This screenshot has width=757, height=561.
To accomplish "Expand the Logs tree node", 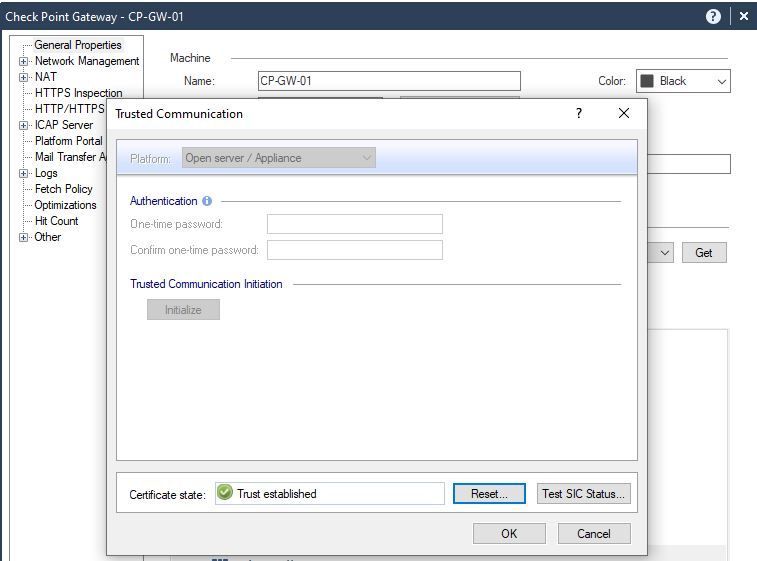I will click(24, 173).
